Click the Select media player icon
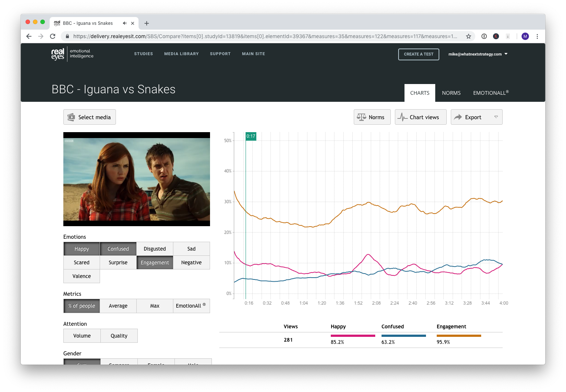The image size is (566, 392). click(x=71, y=117)
